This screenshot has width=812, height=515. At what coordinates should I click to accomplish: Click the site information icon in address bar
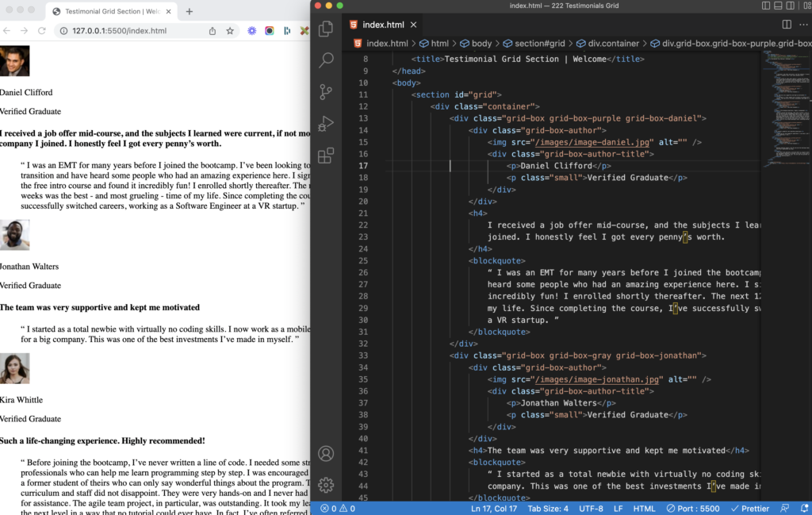point(63,31)
